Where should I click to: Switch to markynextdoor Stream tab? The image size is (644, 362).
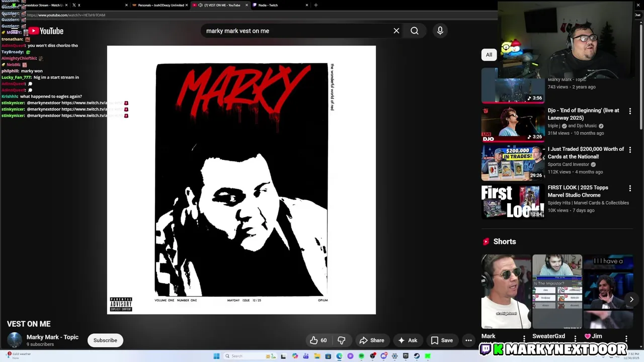click(40, 5)
